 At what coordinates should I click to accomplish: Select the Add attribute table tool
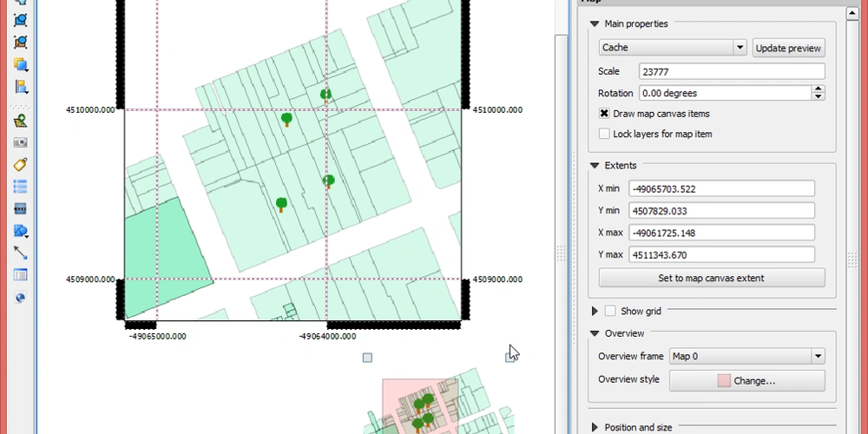[x=21, y=275]
